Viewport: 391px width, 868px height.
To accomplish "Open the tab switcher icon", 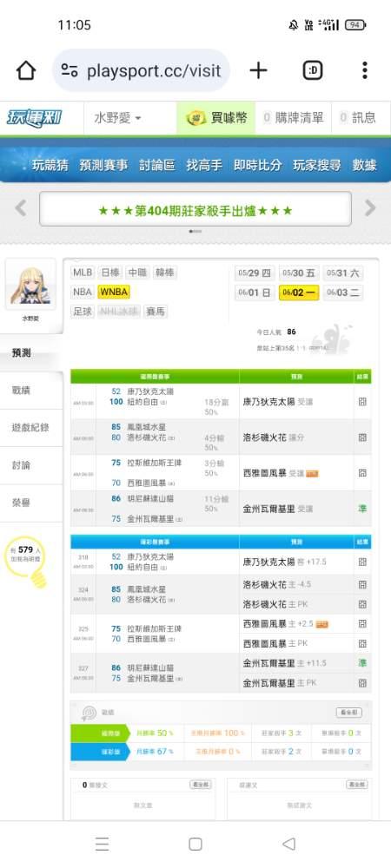I will pos(313,70).
